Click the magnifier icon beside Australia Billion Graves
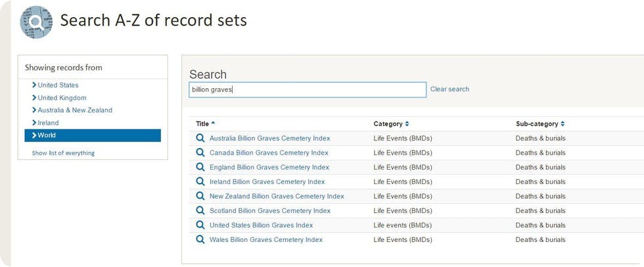644x267 pixels. pos(200,138)
